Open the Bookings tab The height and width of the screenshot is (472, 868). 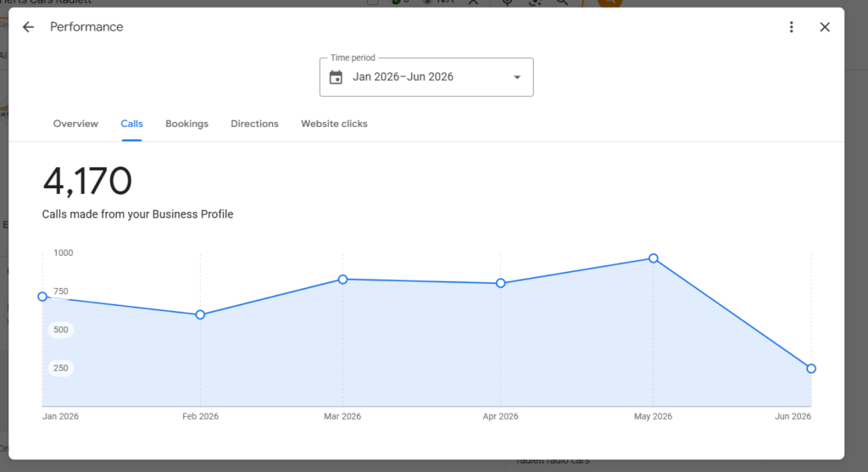pyautogui.click(x=187, y=124)
